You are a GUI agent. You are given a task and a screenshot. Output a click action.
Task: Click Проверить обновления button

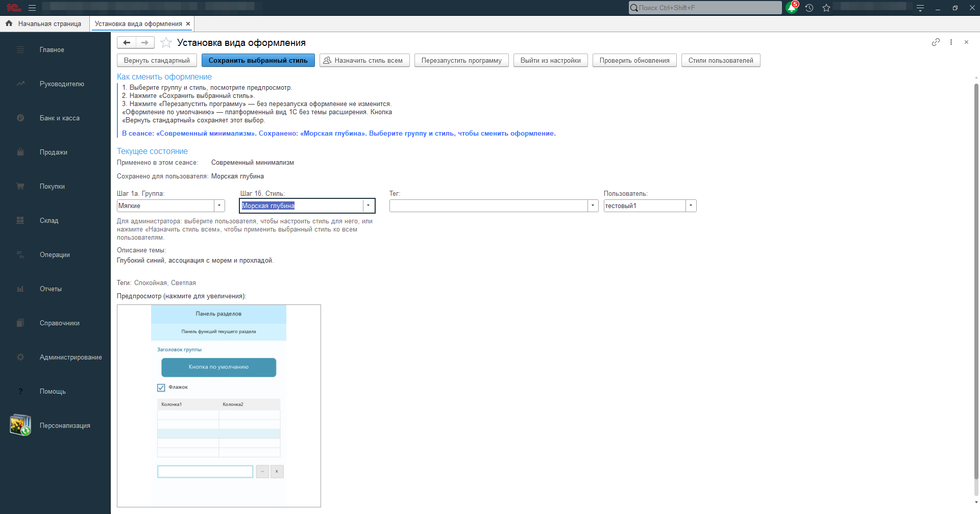click(634, 61)
